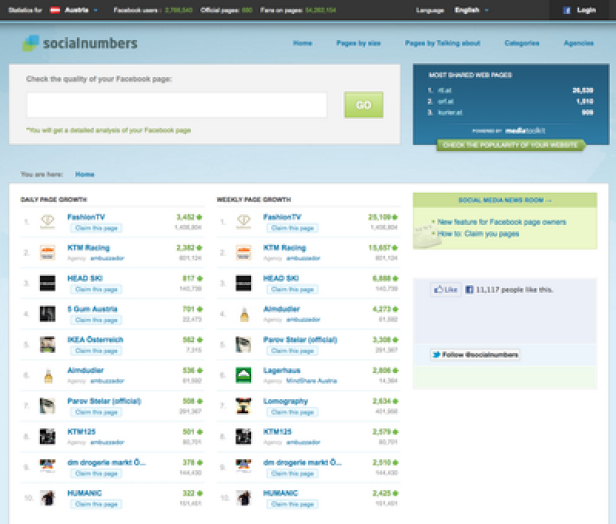Click Check the popularity of your website

[x=510, y=145]
